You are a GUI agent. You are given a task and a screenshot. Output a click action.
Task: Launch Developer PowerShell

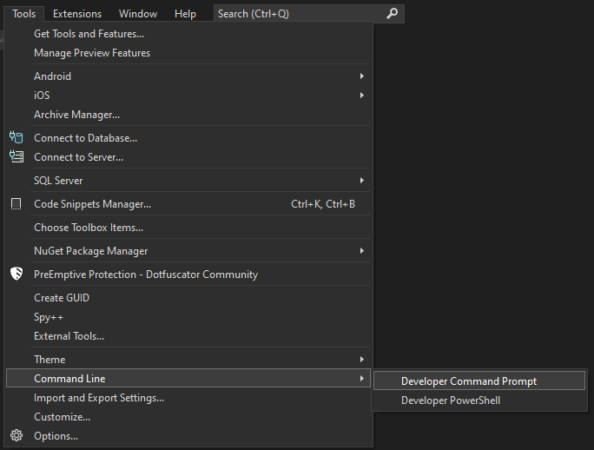(479, 400)
